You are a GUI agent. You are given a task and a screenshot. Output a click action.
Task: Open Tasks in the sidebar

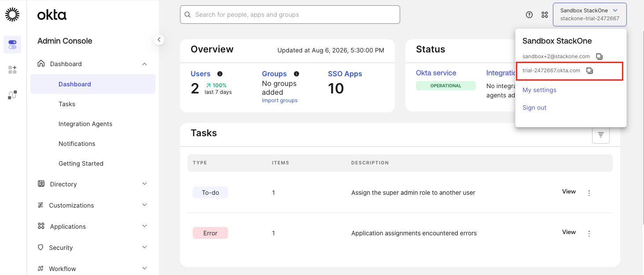point(67,104)
